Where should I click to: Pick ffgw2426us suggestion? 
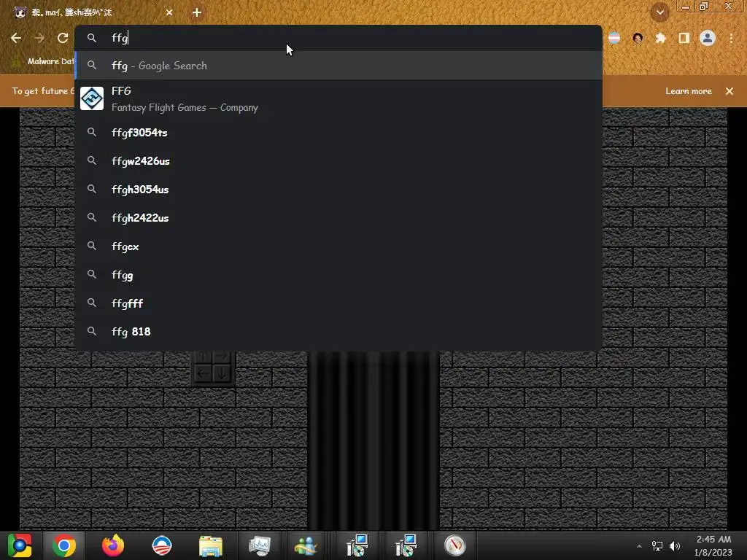[338, 161]
